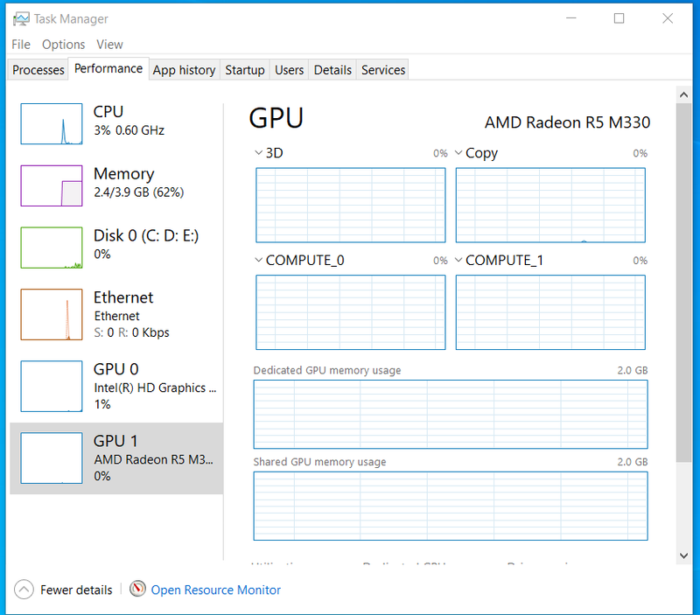
Task: Select the Memory usage graph thumbnail
Action: (x=52, y=185)
